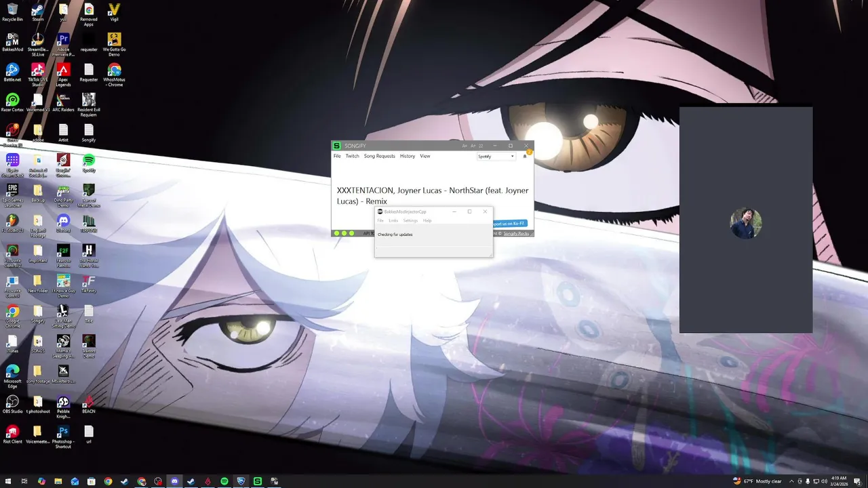868x488 pixels.
Task: Open WhosMotus Chrome desktop shortcut
Action: (x=114, y=75)
